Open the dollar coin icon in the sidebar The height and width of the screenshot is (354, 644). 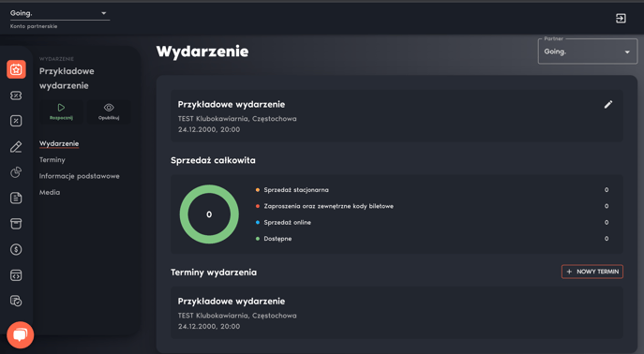click(x=16, y=249)
